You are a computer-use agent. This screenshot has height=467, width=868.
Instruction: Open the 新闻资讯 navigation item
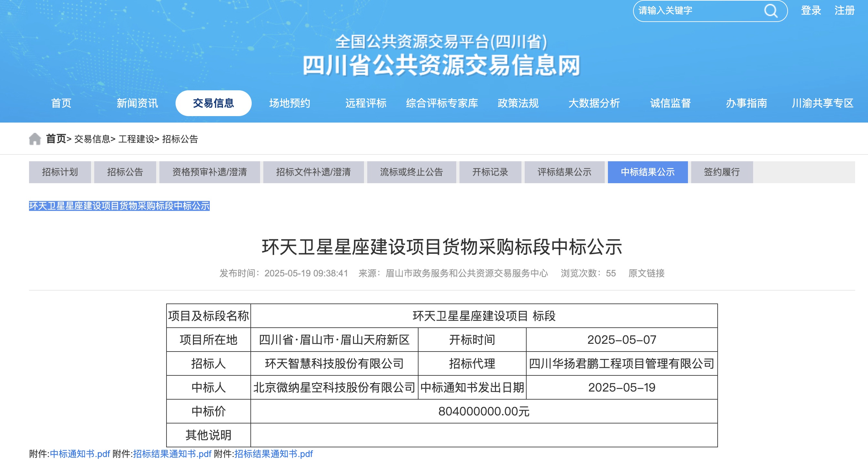pyautogui.click(x=137, y=103)
